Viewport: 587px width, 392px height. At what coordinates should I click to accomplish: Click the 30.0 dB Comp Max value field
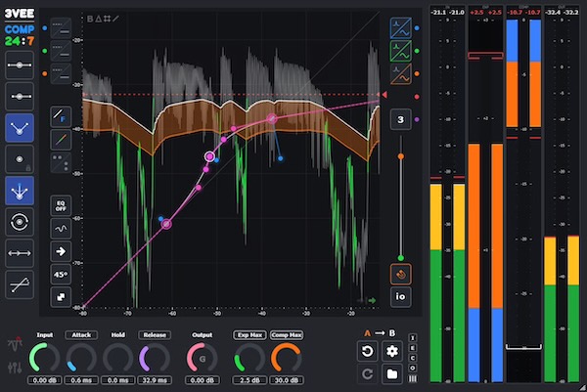(287, 380)
